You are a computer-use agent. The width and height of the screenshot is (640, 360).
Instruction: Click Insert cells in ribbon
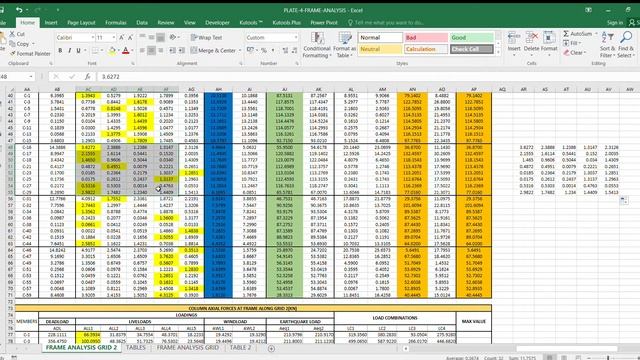(x=514, y=43)
